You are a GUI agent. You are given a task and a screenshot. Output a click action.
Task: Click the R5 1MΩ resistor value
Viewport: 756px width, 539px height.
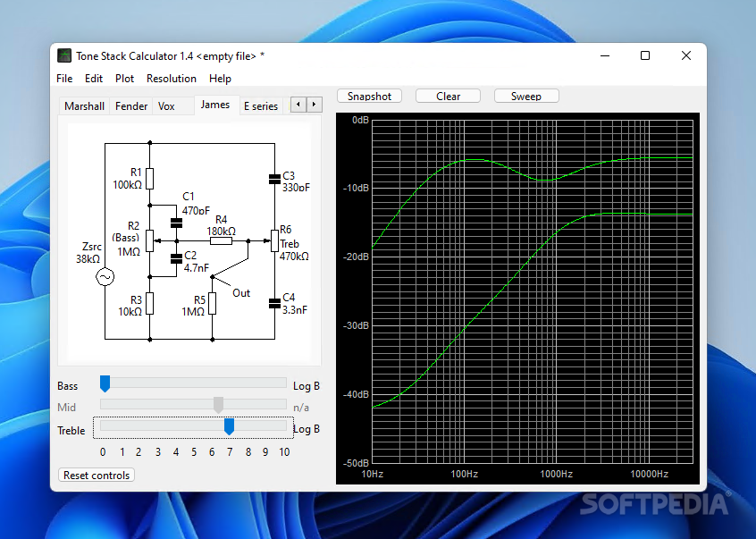point(193,312)
